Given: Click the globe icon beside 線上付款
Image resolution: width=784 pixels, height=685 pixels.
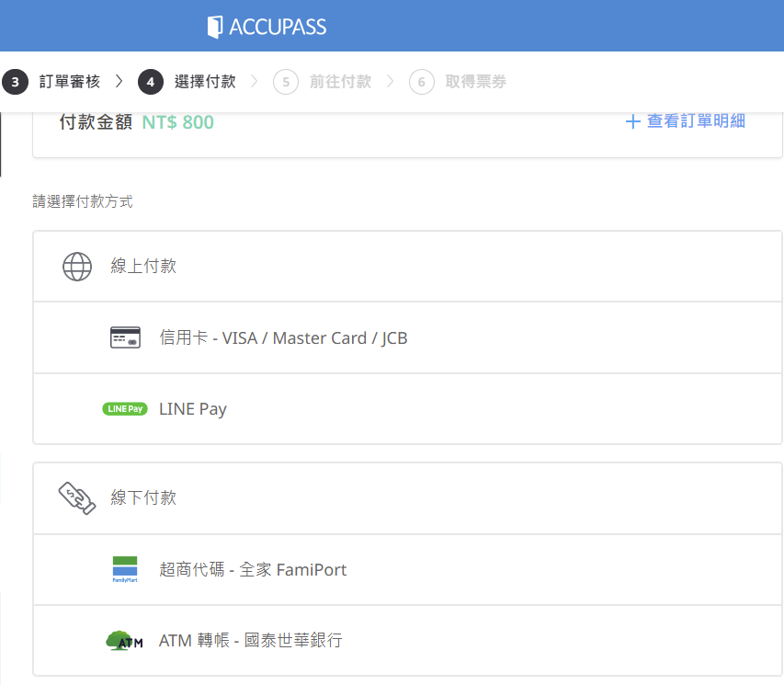Looking at the screenshot, I should tap(77, 267).
